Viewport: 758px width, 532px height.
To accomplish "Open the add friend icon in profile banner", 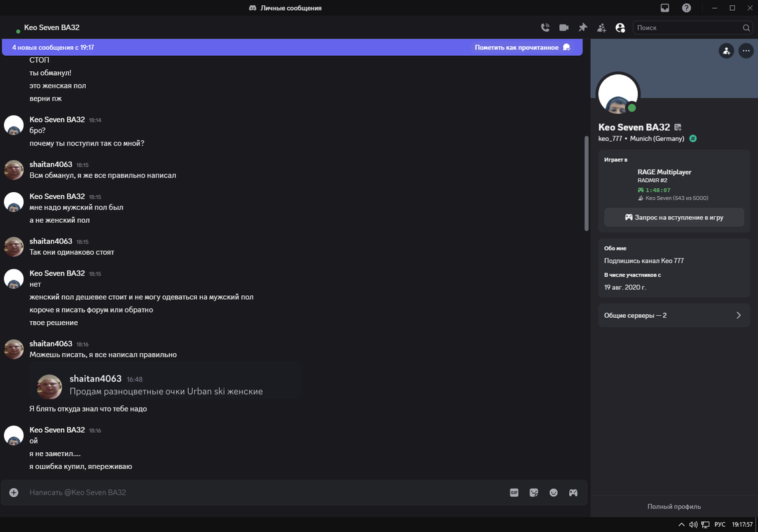I will coord(726,51).
